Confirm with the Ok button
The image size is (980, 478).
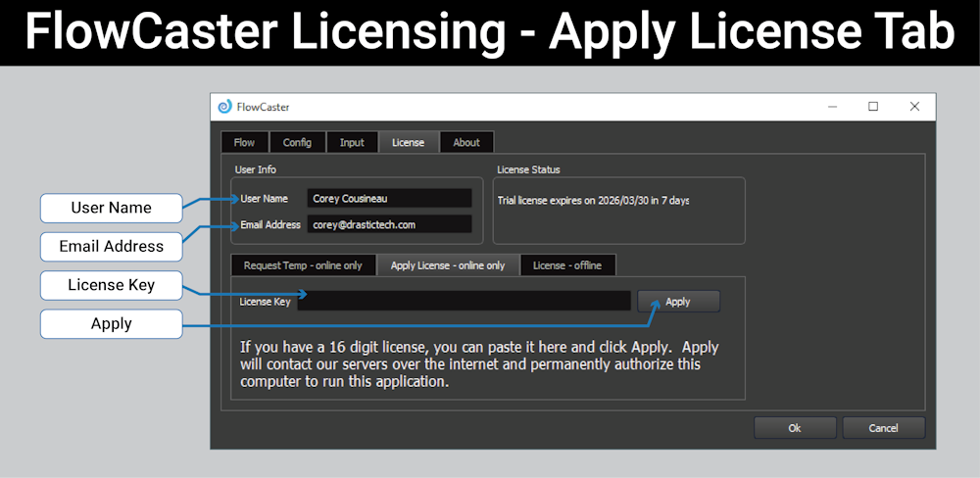click(795, 428)
